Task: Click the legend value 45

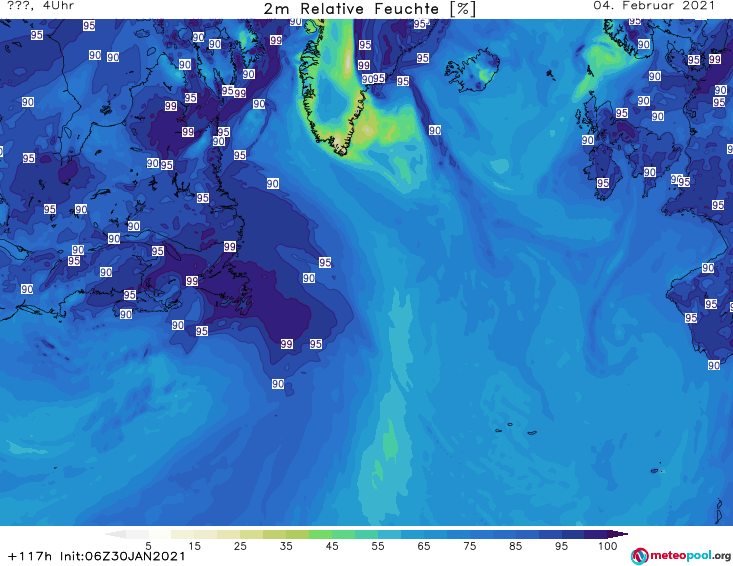Action: [x=332, y=546]
